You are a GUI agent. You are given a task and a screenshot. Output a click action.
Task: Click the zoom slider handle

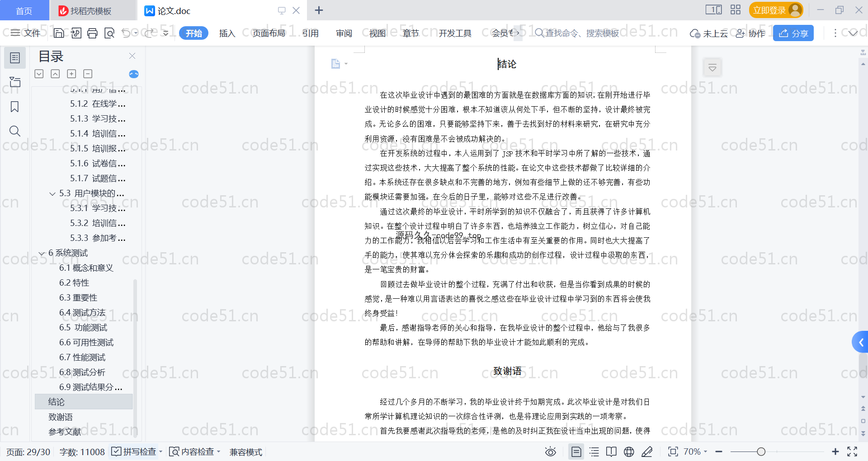point(761,452)
